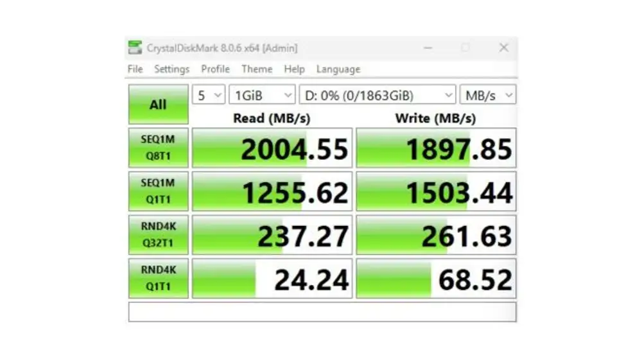The image size is (642, 364).
Task: Click the 261.63 write result
Action: click(436, 235)
